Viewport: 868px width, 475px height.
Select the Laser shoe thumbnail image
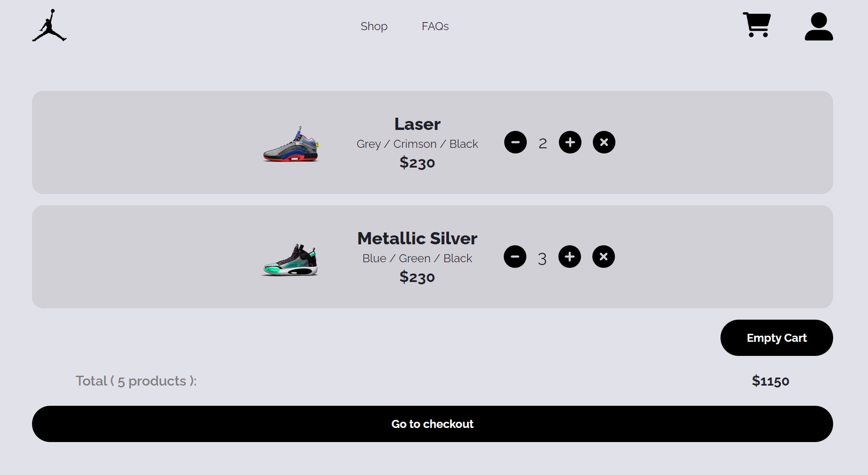coord(291,144)
